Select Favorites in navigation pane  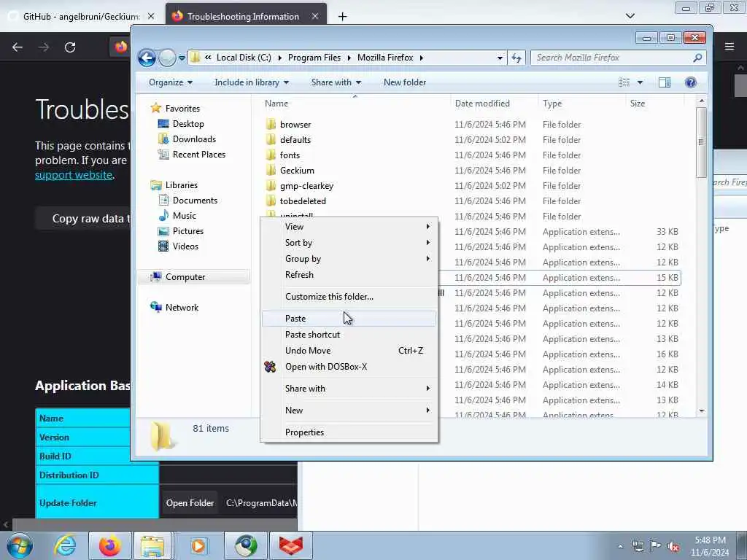coord(175,109)
